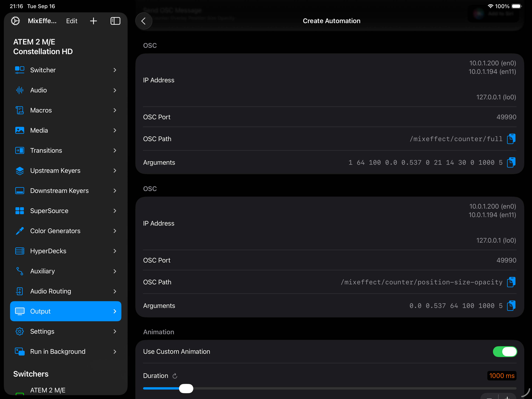Copy the first OSC arguments string
This screenshot has width=532, height=399.
click(511, 162)
